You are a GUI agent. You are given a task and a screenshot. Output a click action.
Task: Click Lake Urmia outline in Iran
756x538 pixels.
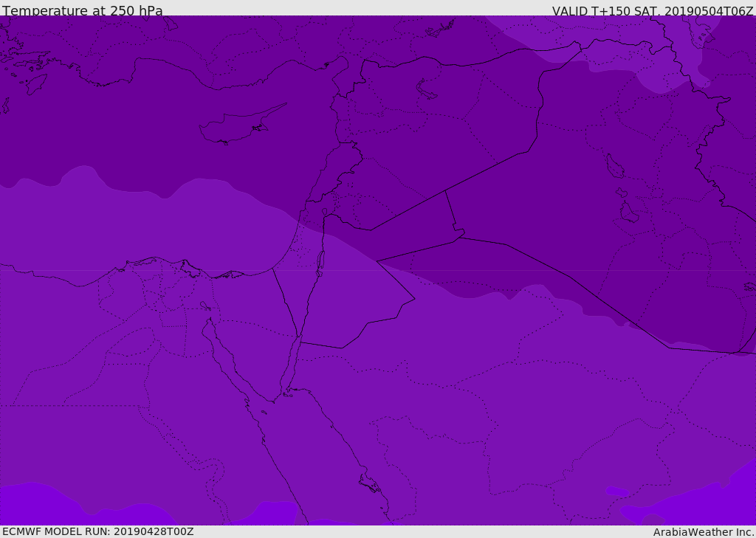click(x=614, y=166)
